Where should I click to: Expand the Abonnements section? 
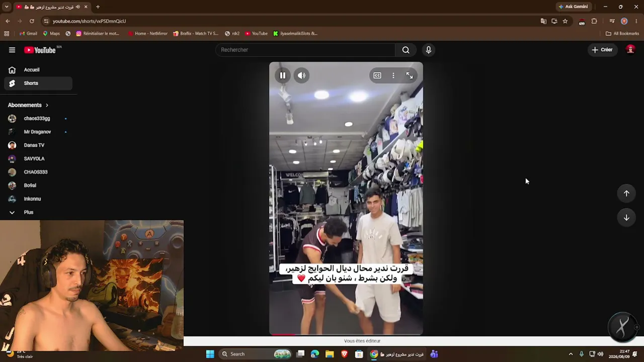click(x=28, y=105)
